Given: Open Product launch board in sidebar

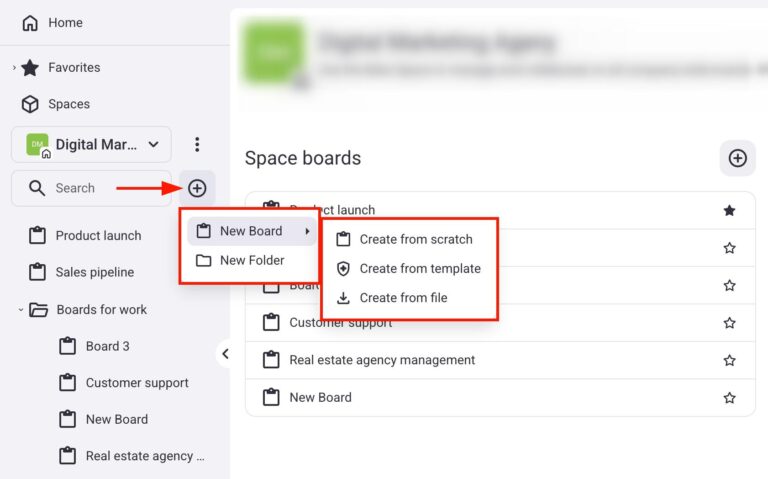Looking at the screenshot, I should (x=85, y=236).
